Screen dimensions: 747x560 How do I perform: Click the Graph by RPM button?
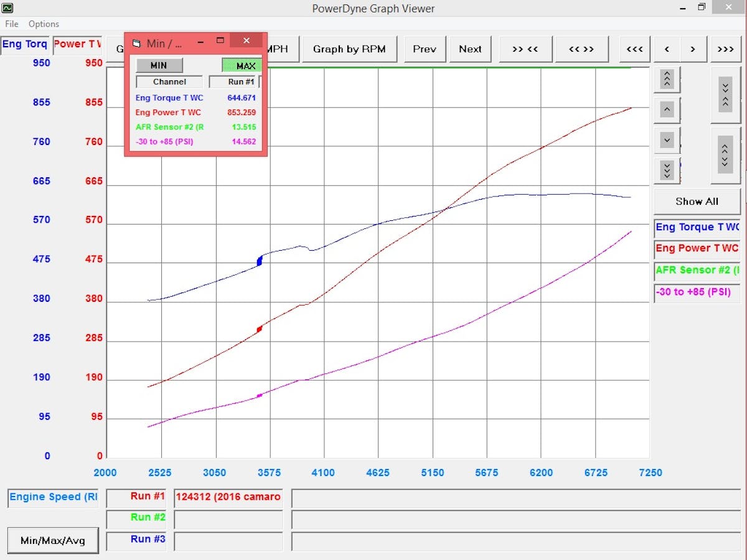[349, 49]
